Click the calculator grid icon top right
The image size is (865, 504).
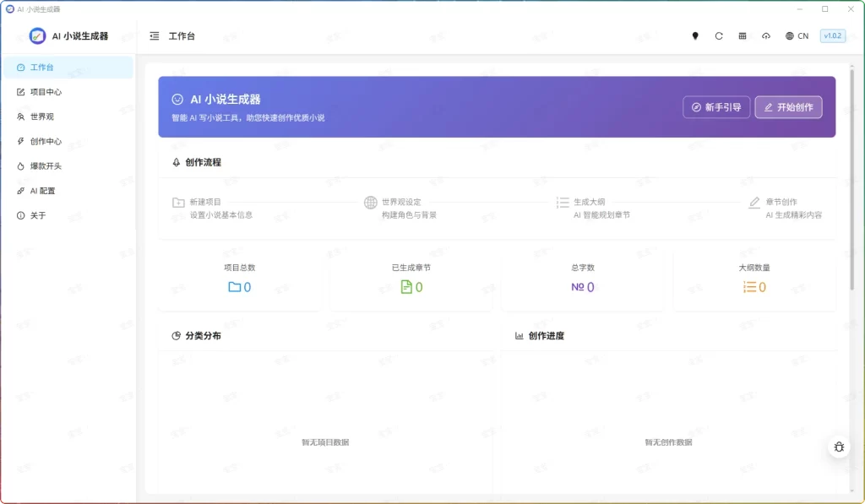tap(743, 36)
